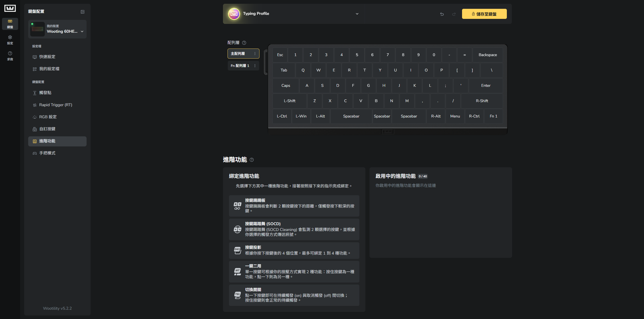Open Rapid Trigger (RT) page

pyautogui.click(x=56, y=105)
